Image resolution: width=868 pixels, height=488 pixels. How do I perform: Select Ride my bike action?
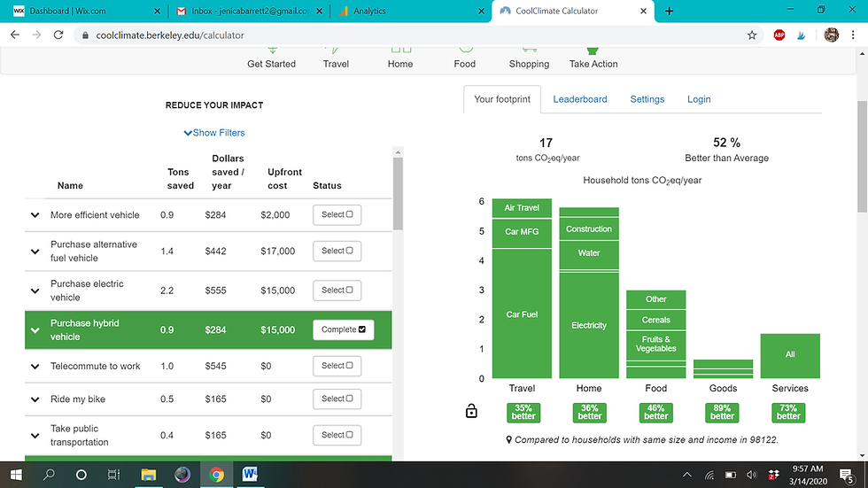coord(337,399)
